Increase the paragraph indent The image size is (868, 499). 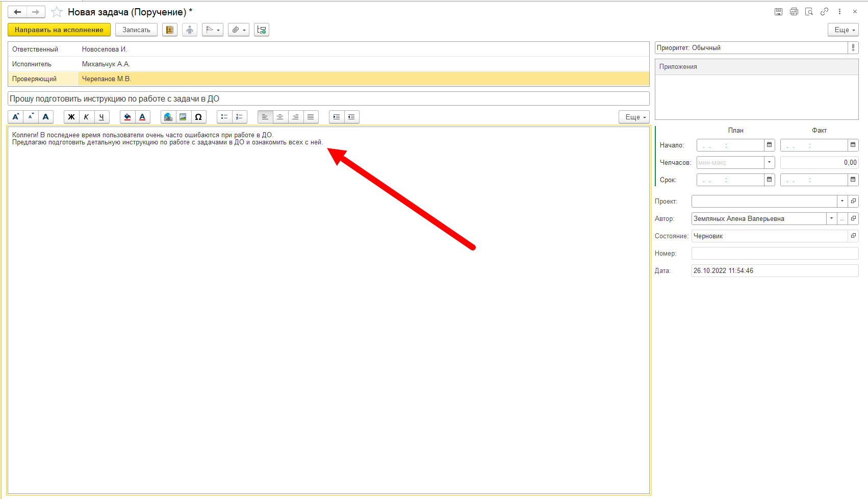337,117
